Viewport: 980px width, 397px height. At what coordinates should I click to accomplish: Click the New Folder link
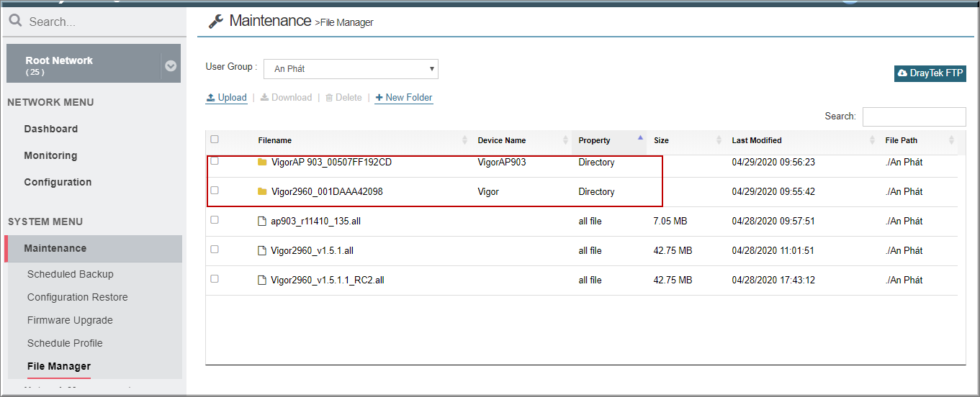tap(403, 97)
